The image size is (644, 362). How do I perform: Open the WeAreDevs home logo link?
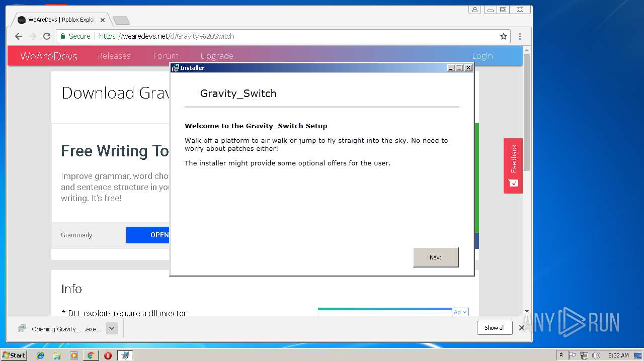(x=49, y=56)
